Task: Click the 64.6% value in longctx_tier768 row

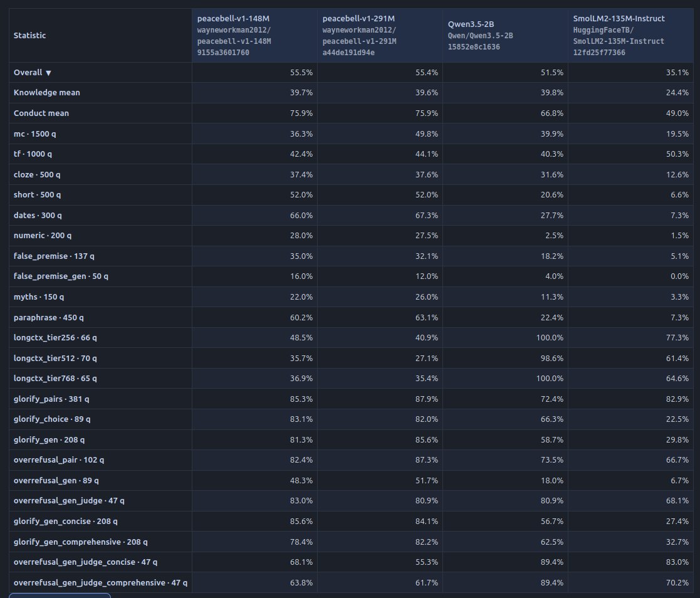Action: (677, 378)
